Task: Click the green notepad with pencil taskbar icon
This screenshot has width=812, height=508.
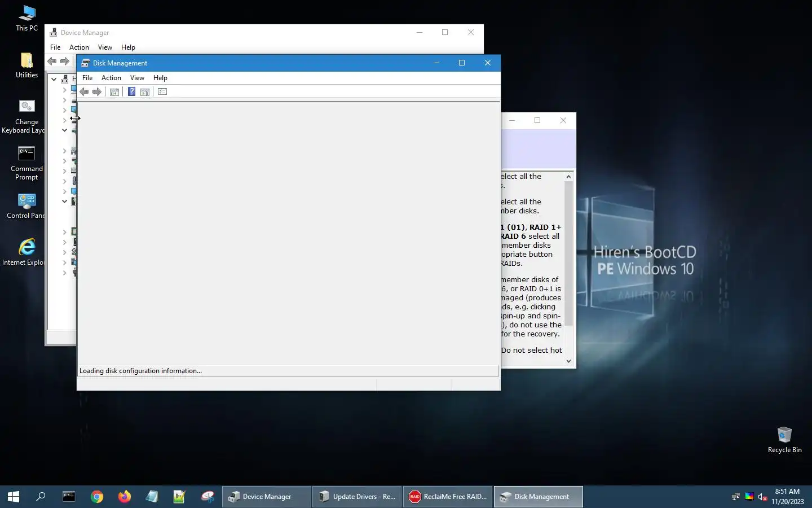Action: point(180,497)
